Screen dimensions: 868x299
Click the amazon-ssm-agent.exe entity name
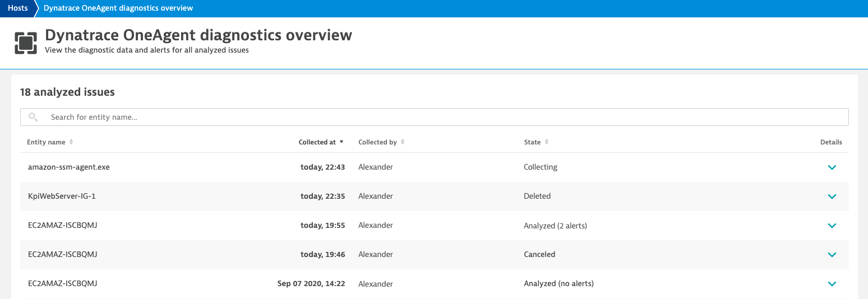point(69,167)
